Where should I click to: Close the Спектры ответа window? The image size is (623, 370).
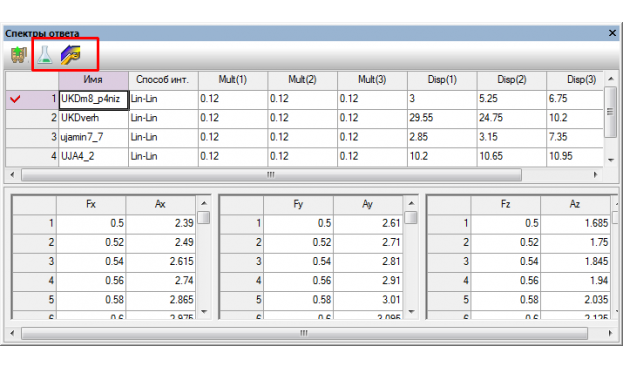tap(612, 33)
